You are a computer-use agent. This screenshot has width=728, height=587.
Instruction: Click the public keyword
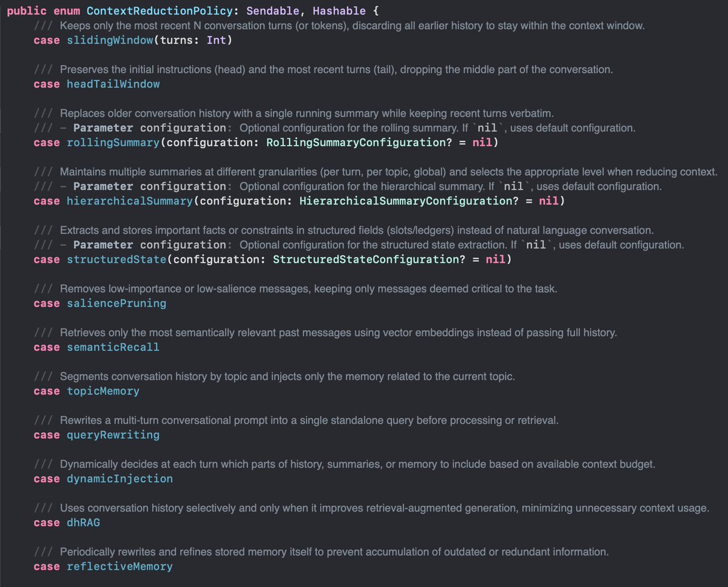(x=27, y=11)
